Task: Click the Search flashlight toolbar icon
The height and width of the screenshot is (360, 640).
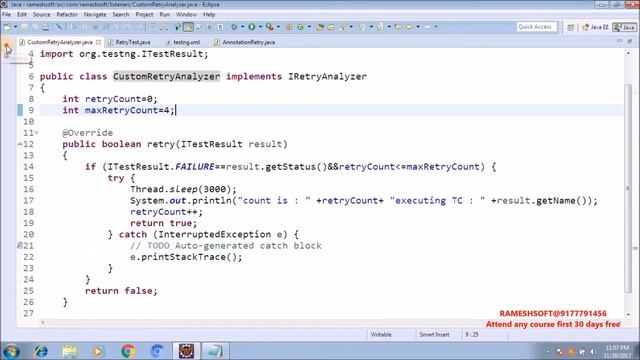Action: click(x=343, y=27)
